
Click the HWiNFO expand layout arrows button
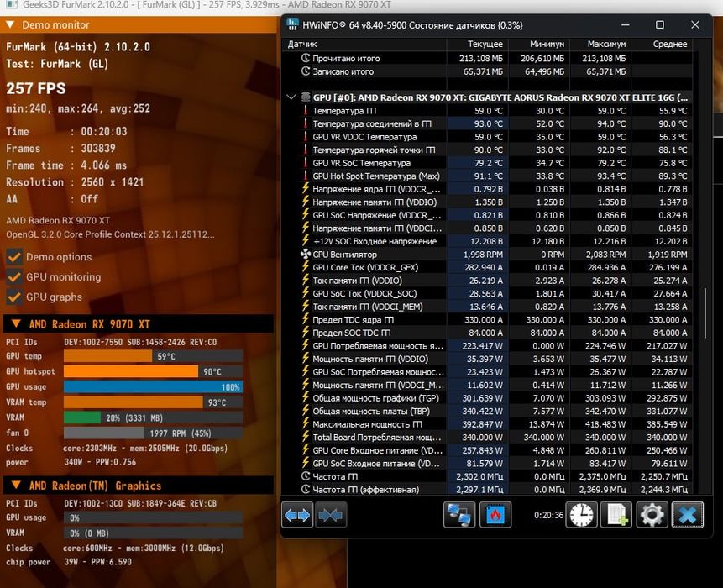pos(297,515)
